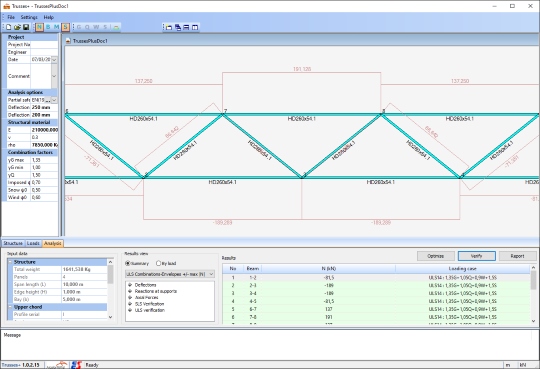Click the Report button
540x369 pixels.
coord(518,256)
